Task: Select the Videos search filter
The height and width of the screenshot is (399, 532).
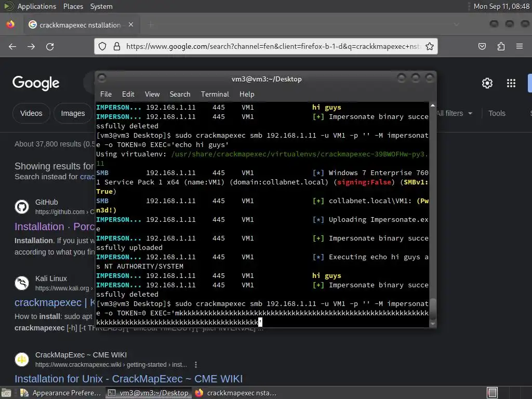Action: click(31, 113)
